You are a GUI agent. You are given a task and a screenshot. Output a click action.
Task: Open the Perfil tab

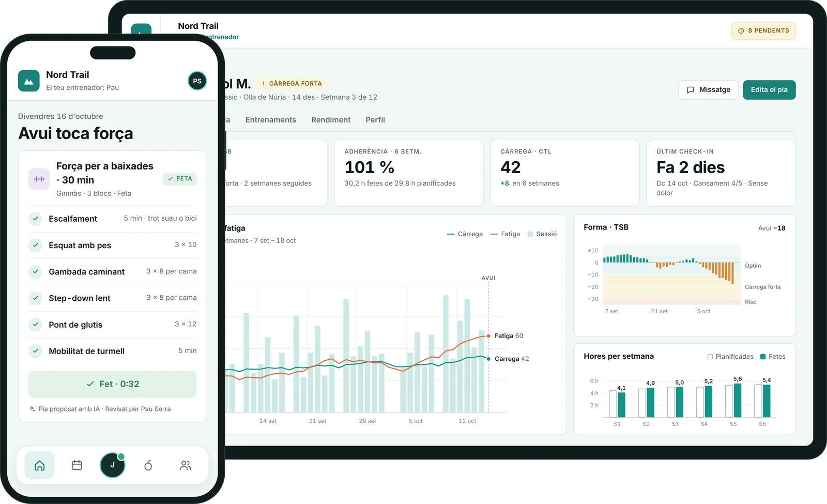[375, 119]
